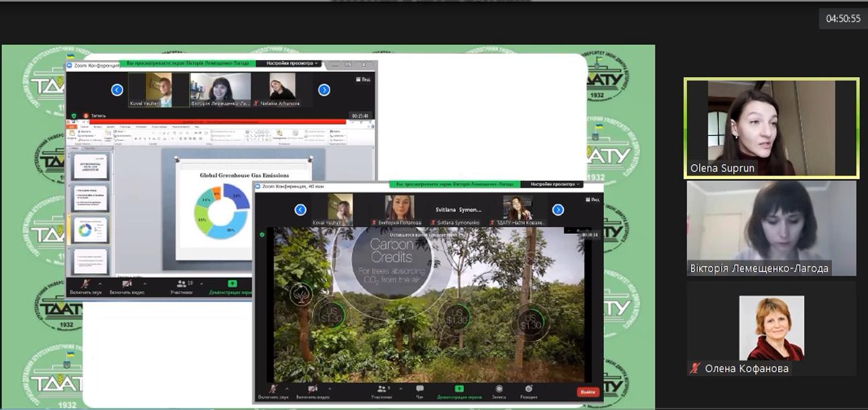This screenshot has width=868, height=410.
Task: Click green sharing banner above Carbon Credits window
Action: point(456,184)
